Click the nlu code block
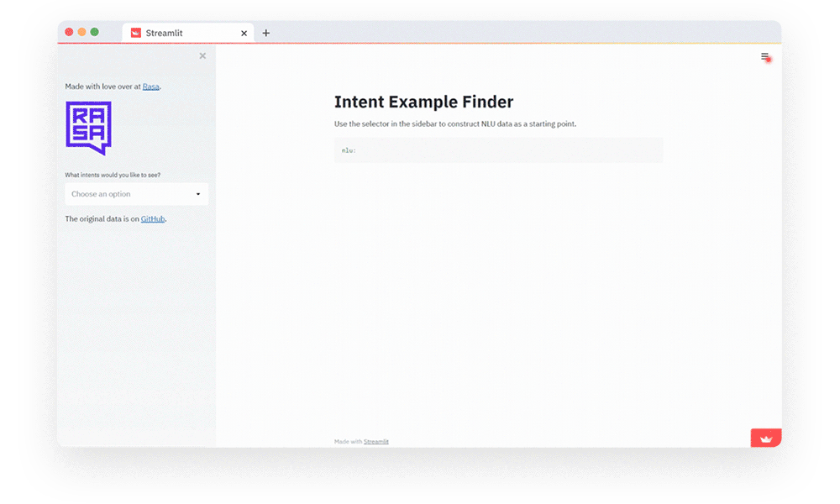Screen dimensions: 840x504 point(498,150)
